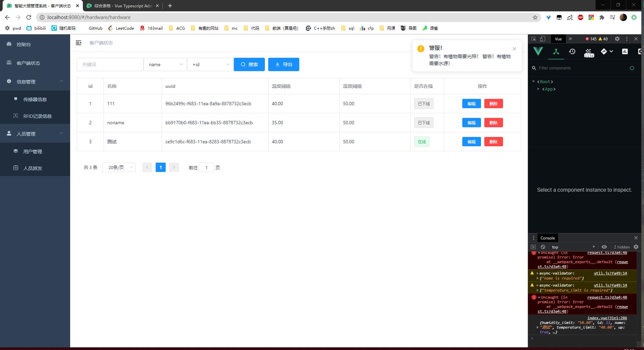The width and height of the screenshot is (644, 350).
Task: Select page 1 in the pagination
Action: (160, 167)
